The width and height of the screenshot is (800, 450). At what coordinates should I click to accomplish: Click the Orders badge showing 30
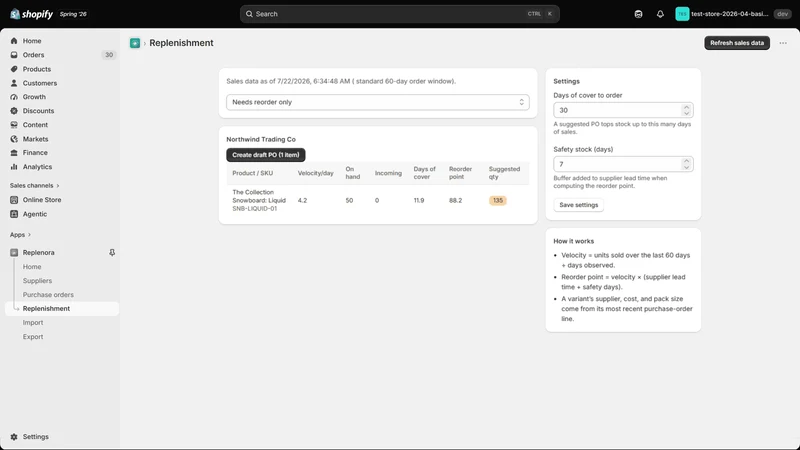pos(109,55)
